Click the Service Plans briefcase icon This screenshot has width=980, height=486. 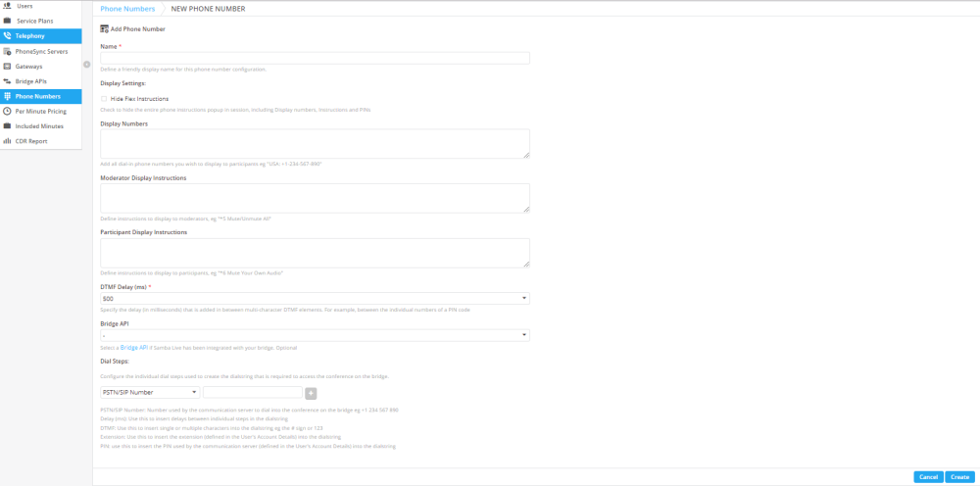click(x=8, y=21)
